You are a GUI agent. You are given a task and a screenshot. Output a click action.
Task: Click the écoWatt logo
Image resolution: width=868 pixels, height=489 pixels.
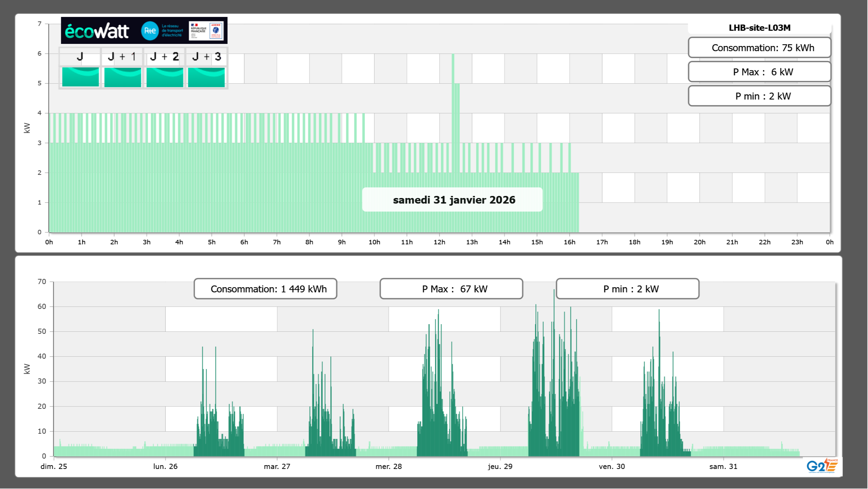tap(97, 31)
